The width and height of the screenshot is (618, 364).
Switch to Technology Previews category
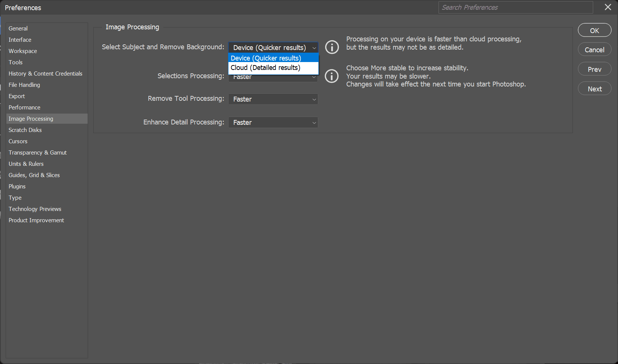click(35, 209)
